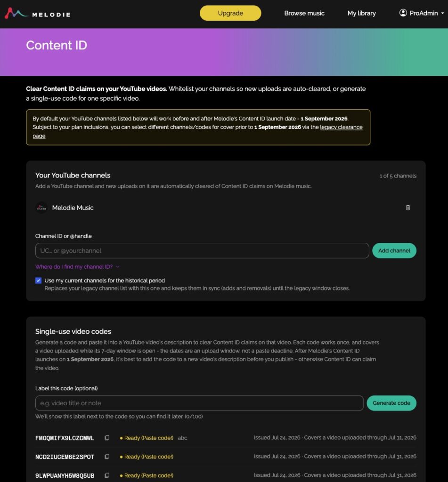Click the Melodie Music channel name
448x482 pixels.
pos(73,208)
